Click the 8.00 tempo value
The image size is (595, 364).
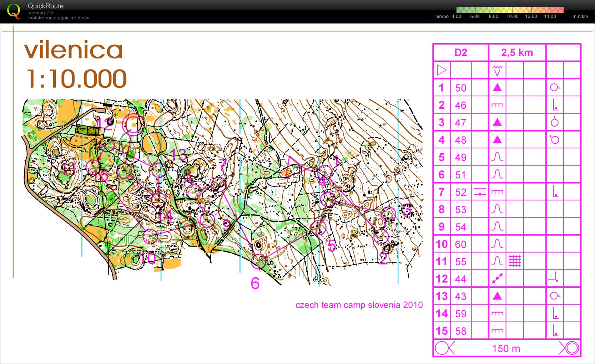(x=494, y=16)
